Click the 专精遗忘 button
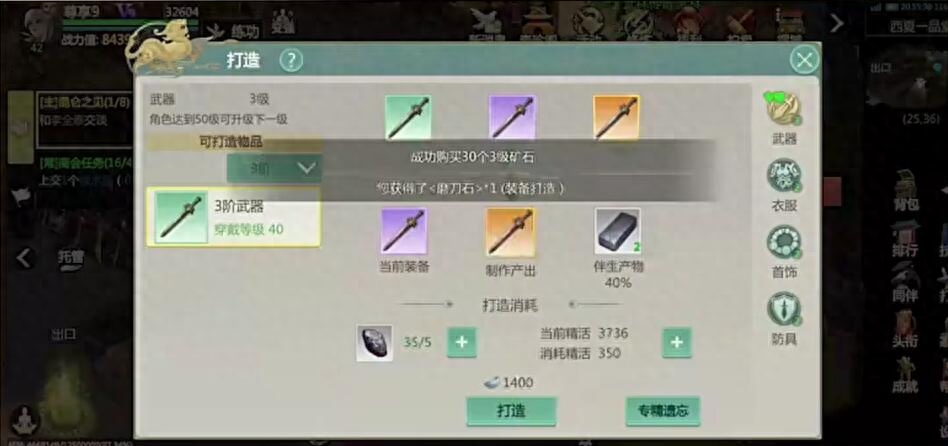948x446 pixels. (x=662, y=412)
